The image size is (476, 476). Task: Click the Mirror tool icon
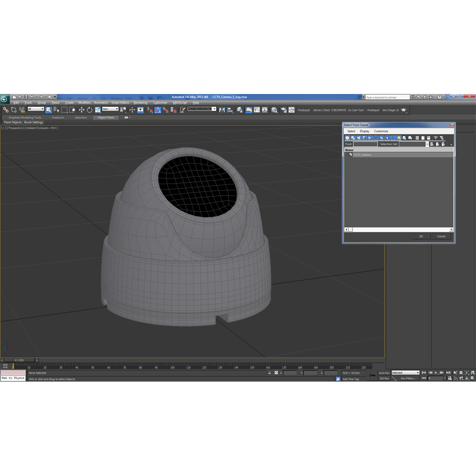coord(222,110)
